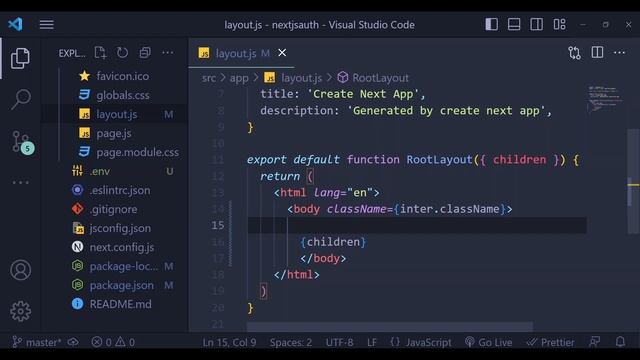Click the RootLayout function name in code
Image resolution: width=640 pixels, height=360 pixels.
click(439, 160)
